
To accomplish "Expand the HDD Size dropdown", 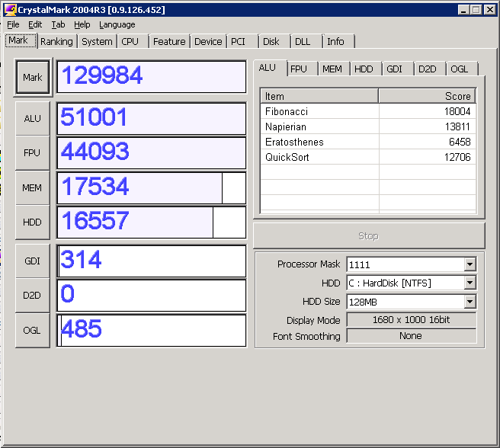I will point(470,302).
